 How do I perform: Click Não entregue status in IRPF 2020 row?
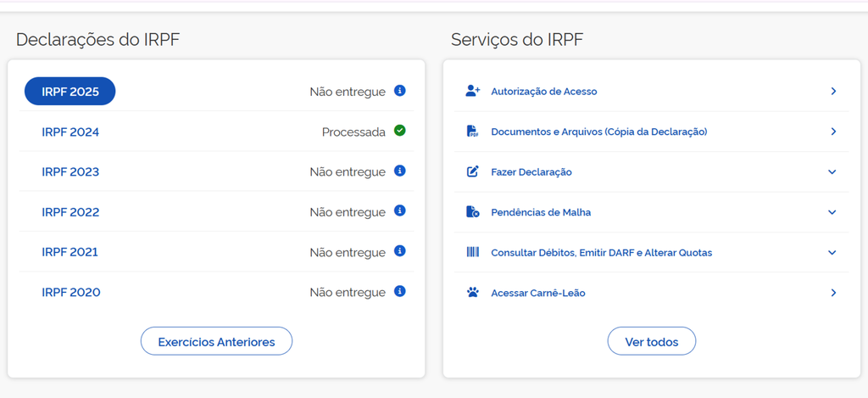[x=348, y=292]
